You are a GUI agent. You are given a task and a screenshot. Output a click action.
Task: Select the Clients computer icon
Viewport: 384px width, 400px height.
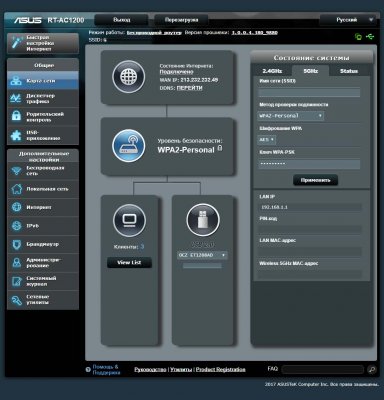click(x=129, y=220)
